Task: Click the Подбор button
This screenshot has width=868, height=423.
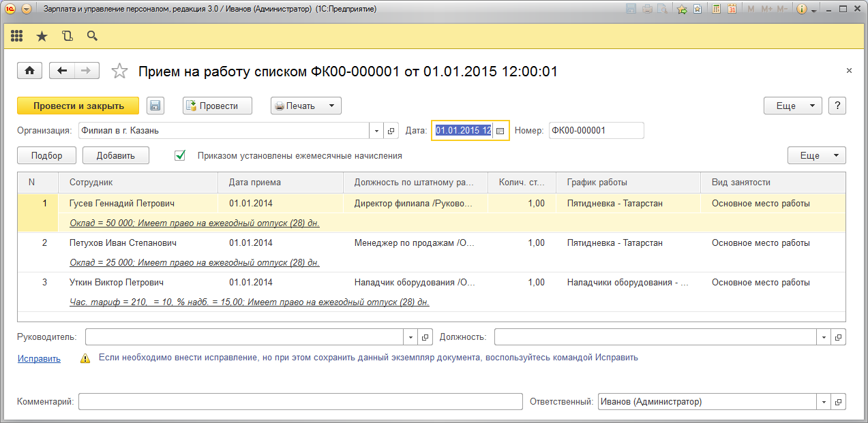Action: [47, 155]
